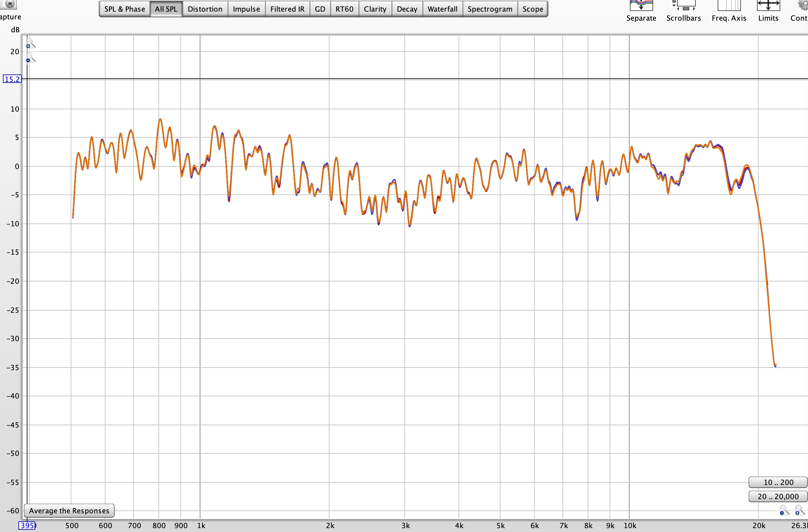Open the Limits icon

(x=768, y=5)
